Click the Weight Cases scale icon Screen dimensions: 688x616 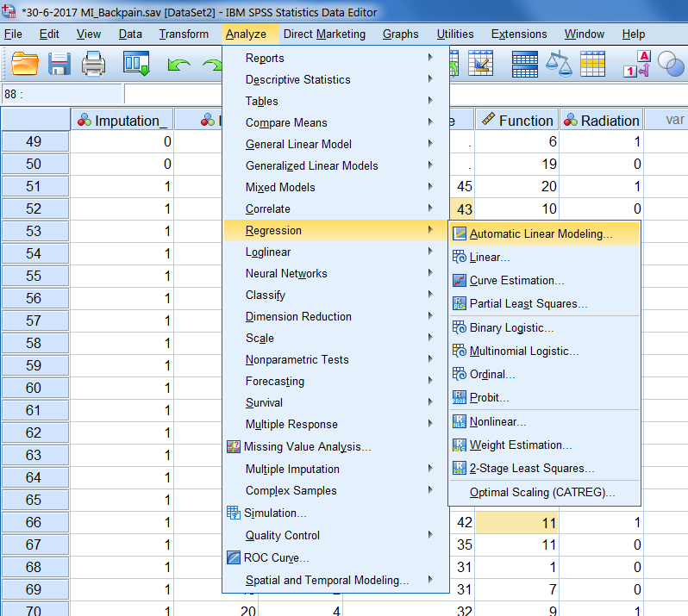[560, 64]
